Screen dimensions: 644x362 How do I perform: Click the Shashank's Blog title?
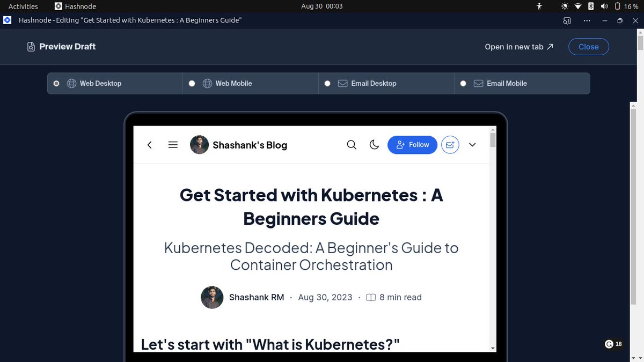[250, 145]
